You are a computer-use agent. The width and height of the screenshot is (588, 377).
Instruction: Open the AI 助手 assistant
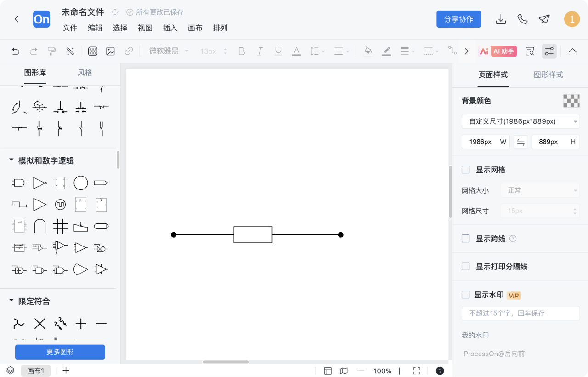pos(498,51)
